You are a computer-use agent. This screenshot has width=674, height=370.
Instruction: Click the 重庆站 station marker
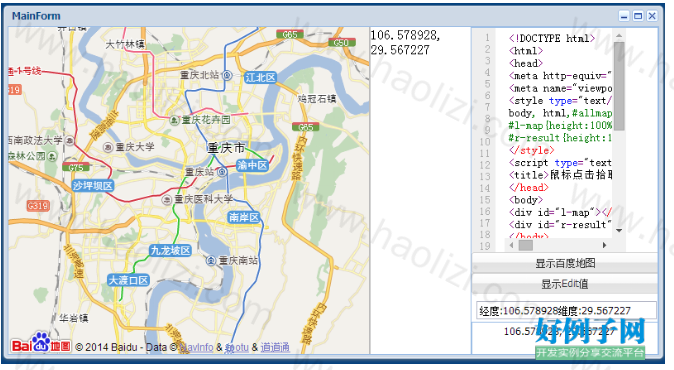(222, 172)
